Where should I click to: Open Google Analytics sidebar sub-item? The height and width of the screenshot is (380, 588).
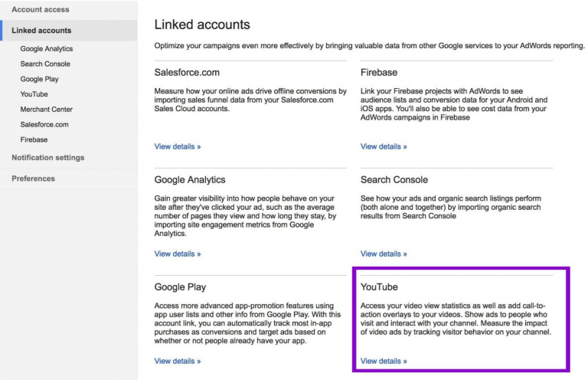(47, 49)
